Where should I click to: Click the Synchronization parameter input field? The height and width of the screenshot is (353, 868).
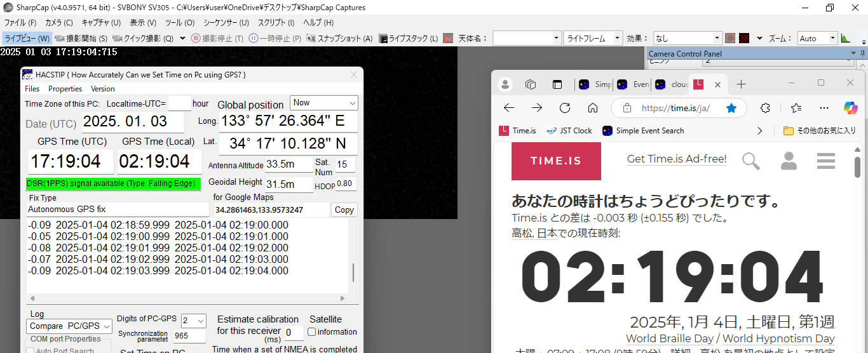(x=189, y=336)
